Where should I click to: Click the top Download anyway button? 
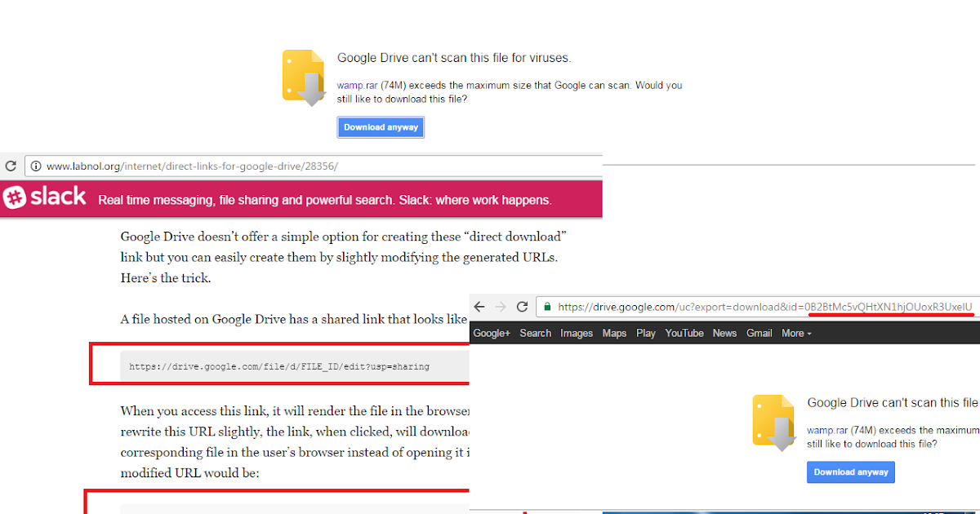(381, 127)
